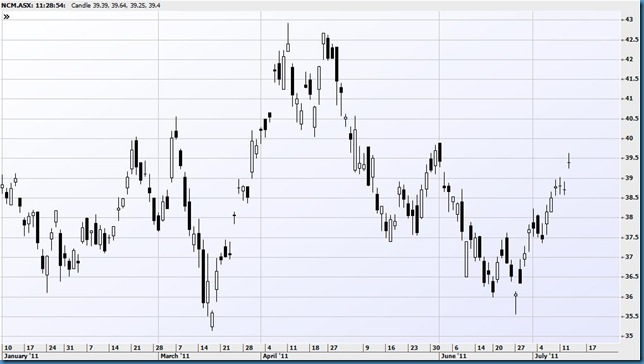Click the 9 date tick on the time axis
This screenshot has height=364, width=644.
point(367,348)
